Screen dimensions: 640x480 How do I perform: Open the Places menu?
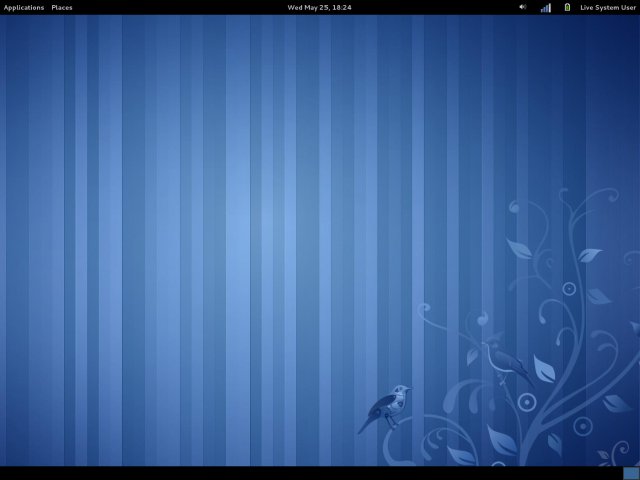tap(62, 7)
